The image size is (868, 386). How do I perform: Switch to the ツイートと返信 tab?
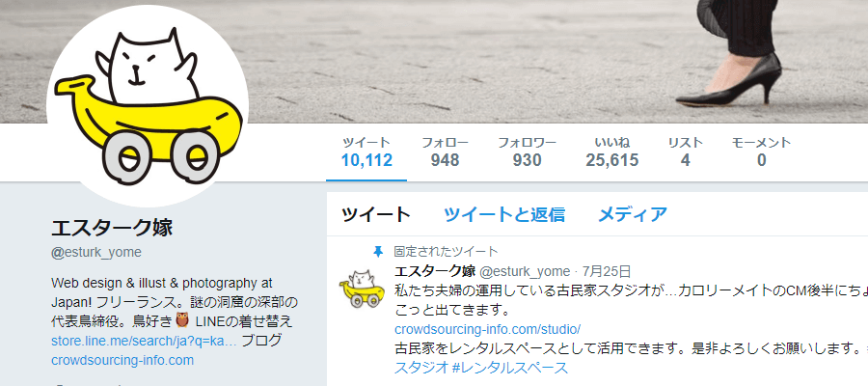click(x=504, y=214)
